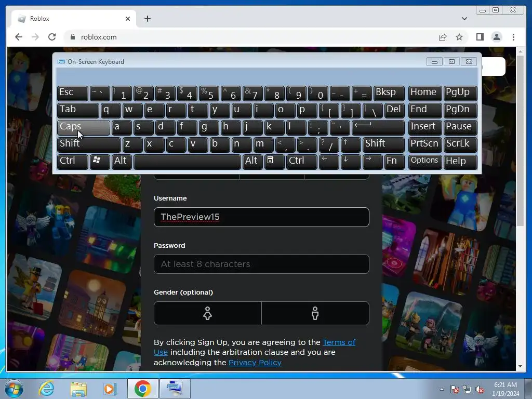This screenshot has height=399, width=532.
Task: Open Windows Media Player on taskbar
Action: click(110, 389)
